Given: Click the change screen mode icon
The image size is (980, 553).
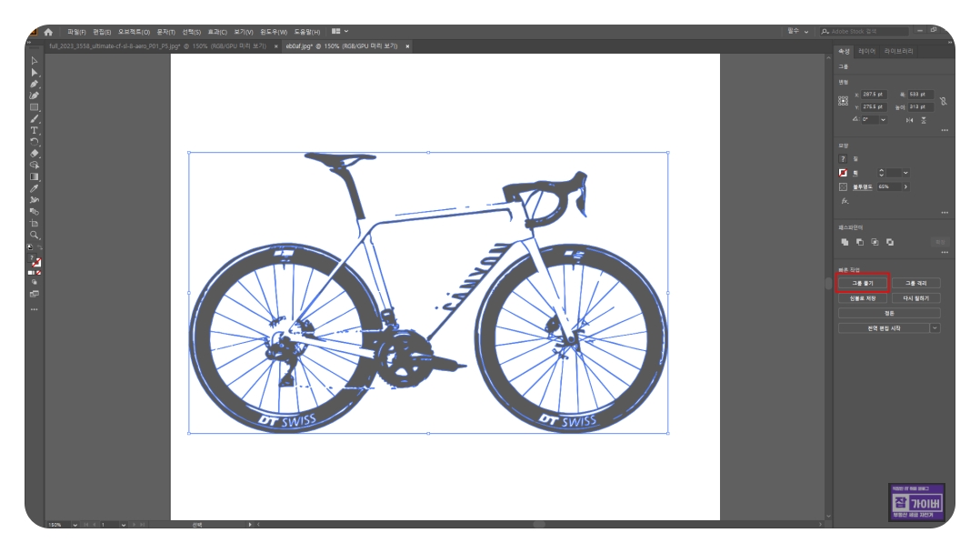Looking at the screenshot, I should [35, 294].
